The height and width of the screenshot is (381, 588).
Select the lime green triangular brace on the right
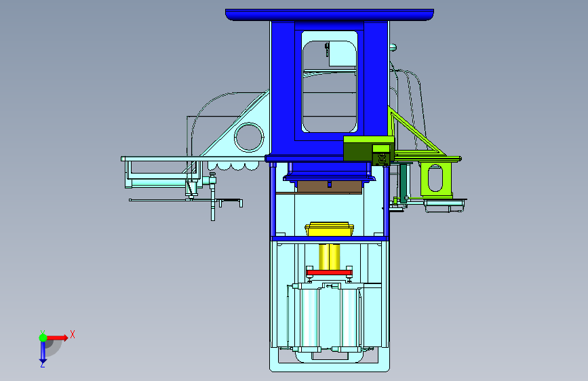[x=416, y=132]
